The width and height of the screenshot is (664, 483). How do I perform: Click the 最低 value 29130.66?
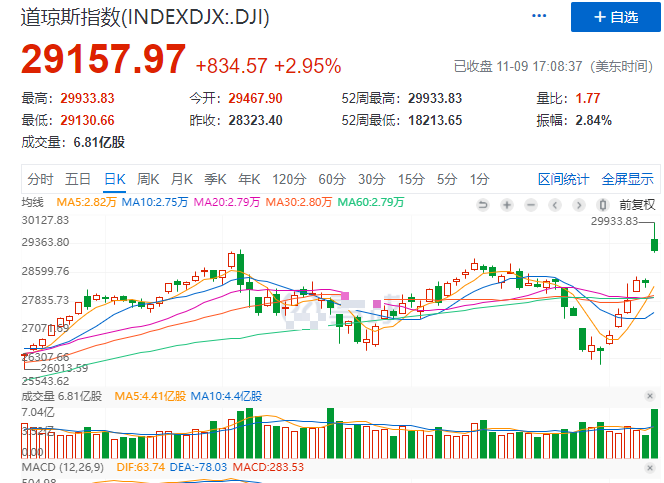click(87, 120)
